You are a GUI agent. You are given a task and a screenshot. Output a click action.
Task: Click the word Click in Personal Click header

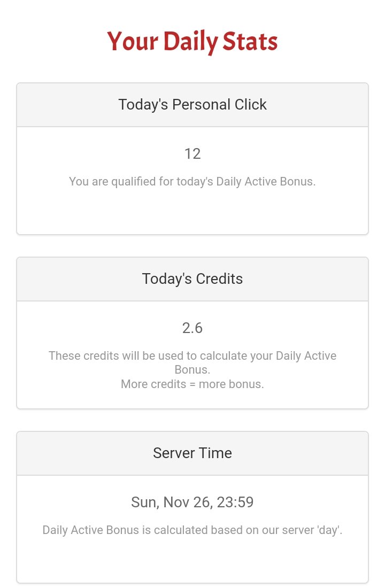point(250,105)
